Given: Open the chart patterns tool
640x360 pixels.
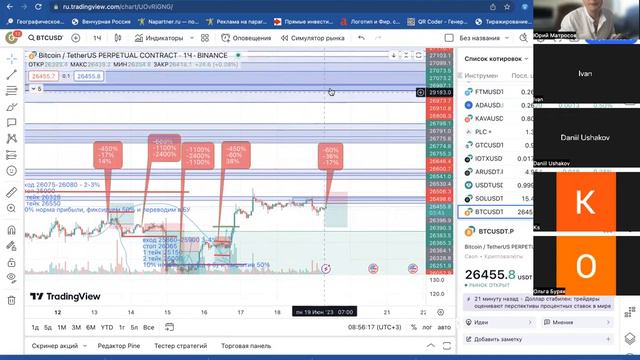Looking at the screenshot, I should (x=11, y=139).
